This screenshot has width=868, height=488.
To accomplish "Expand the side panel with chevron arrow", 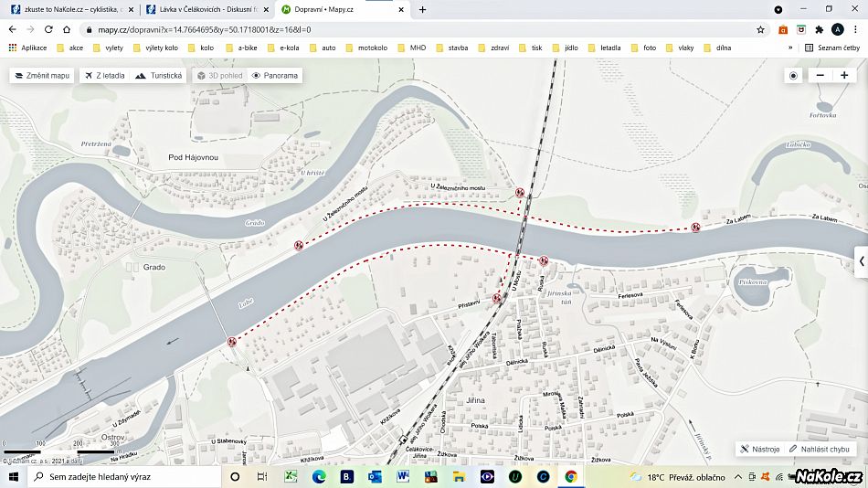I will coord(861,261).
